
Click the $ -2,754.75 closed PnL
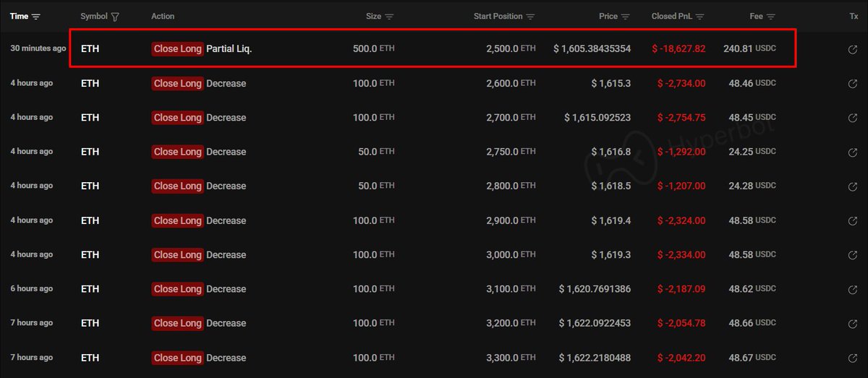(x=681, y=118)
